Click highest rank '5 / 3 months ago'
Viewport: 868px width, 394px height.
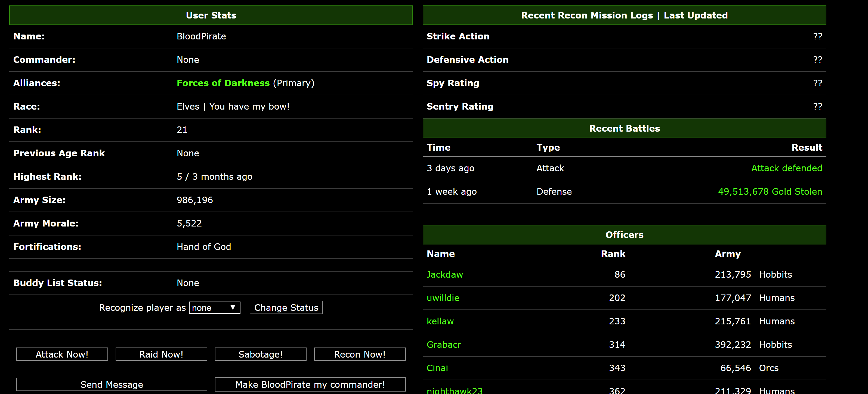coord(214,177)
